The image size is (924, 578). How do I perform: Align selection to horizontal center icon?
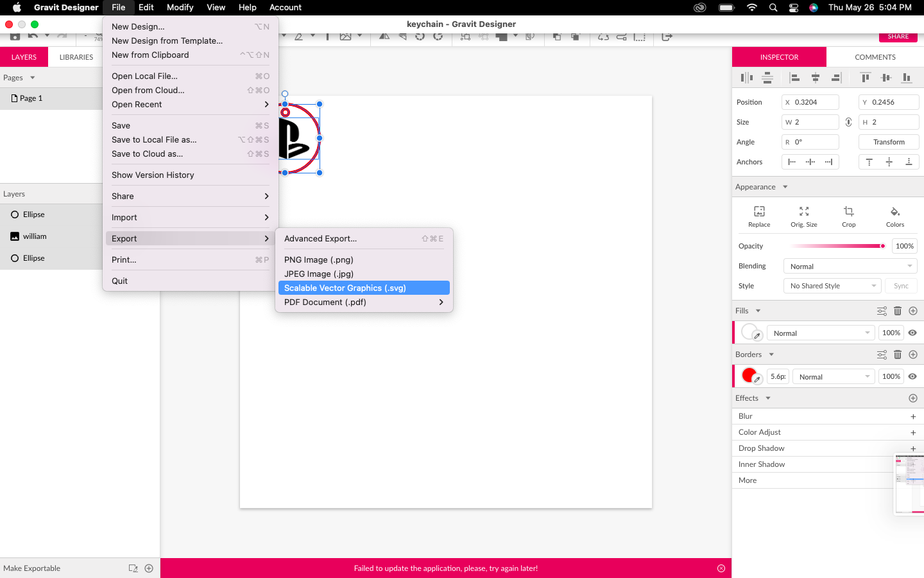point(816,78)
